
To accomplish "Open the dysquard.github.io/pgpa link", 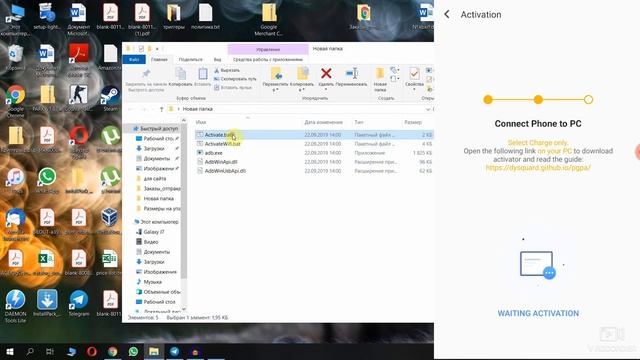I will tap(538, 168).
